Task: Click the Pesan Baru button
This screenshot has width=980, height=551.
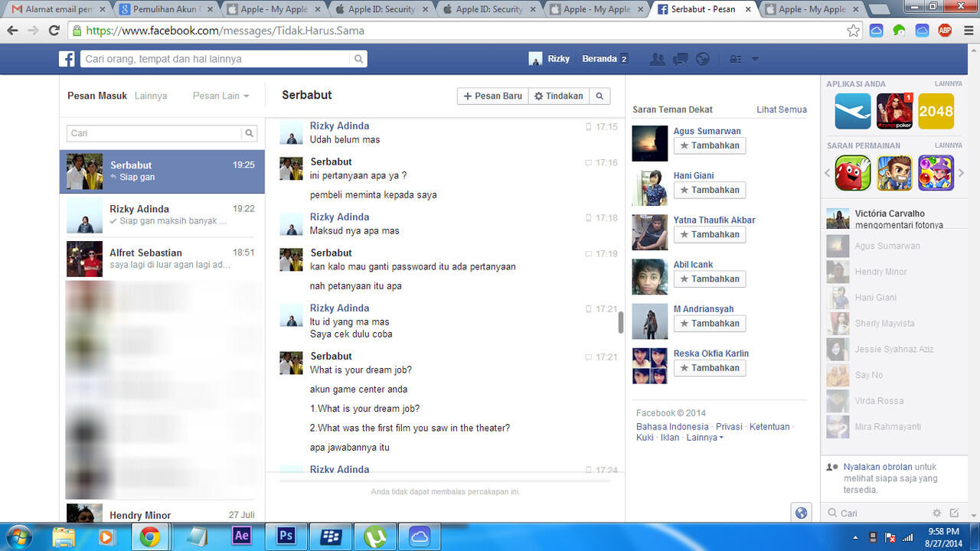Action: coord(493,96)
